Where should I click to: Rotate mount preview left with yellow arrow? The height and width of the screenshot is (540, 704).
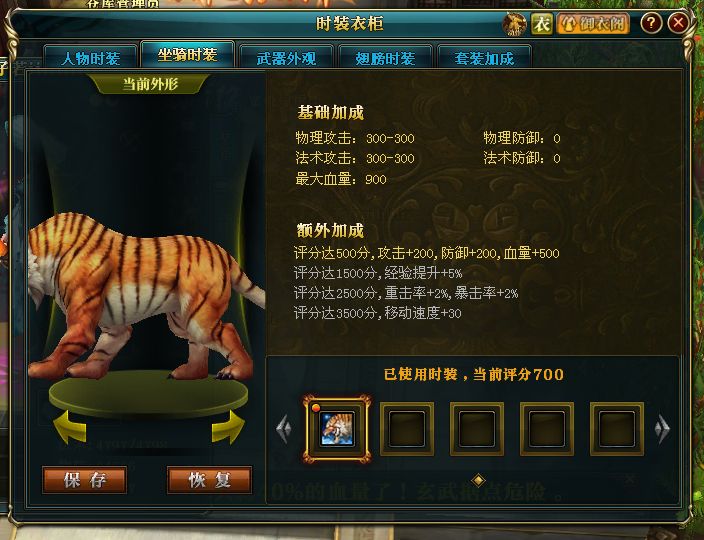pyautogui.click(x=70, y=427)
